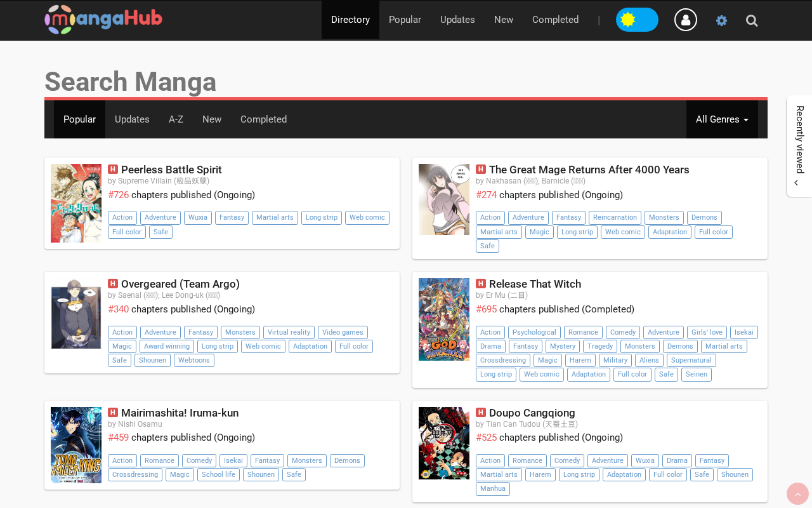Open the Mairimashita! Iruma-kun cover thumbnail

pos(76,445)
